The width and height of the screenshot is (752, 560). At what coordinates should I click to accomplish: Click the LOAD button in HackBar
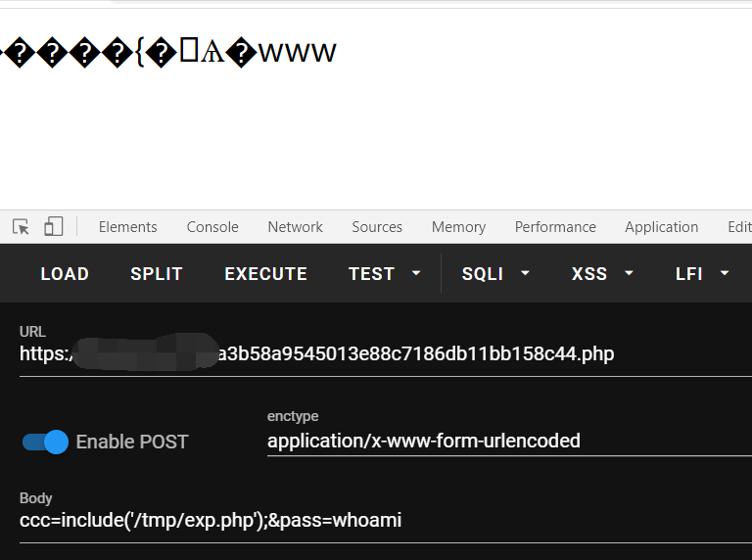click(x=65, y=274)
